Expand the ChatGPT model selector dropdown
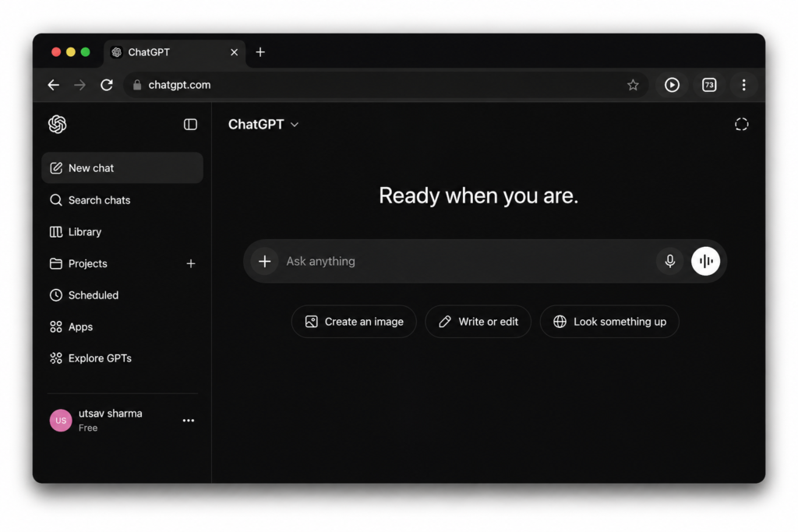The image size is (798, 532). 263,124
